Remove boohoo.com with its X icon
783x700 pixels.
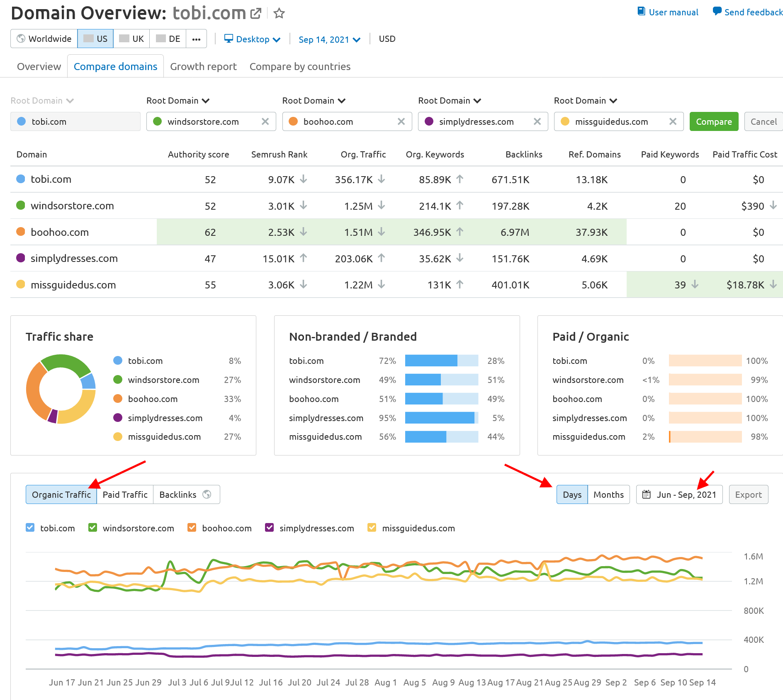click(x=401, y=121)
